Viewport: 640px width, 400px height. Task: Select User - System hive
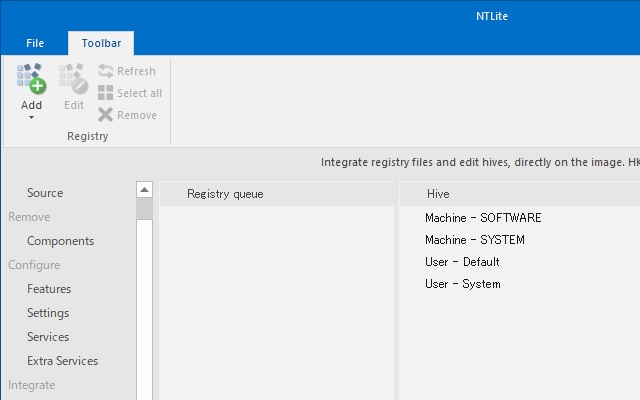462,284
